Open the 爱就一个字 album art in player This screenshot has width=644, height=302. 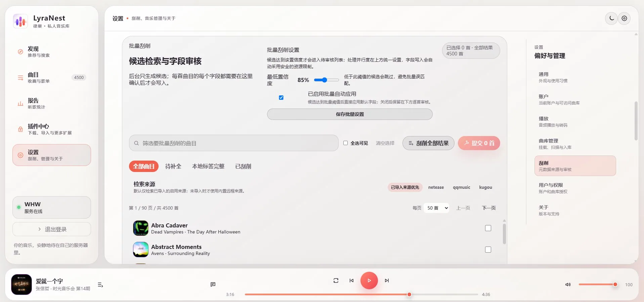coord(22,285)
